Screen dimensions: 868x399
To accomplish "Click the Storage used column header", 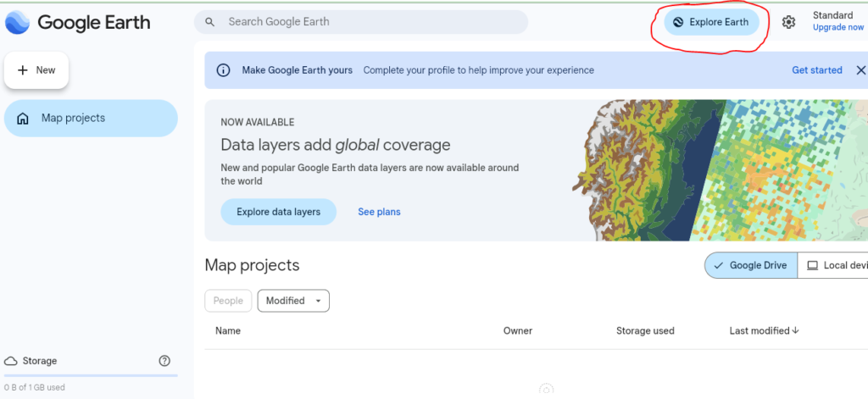I will (x=645, y=331).
